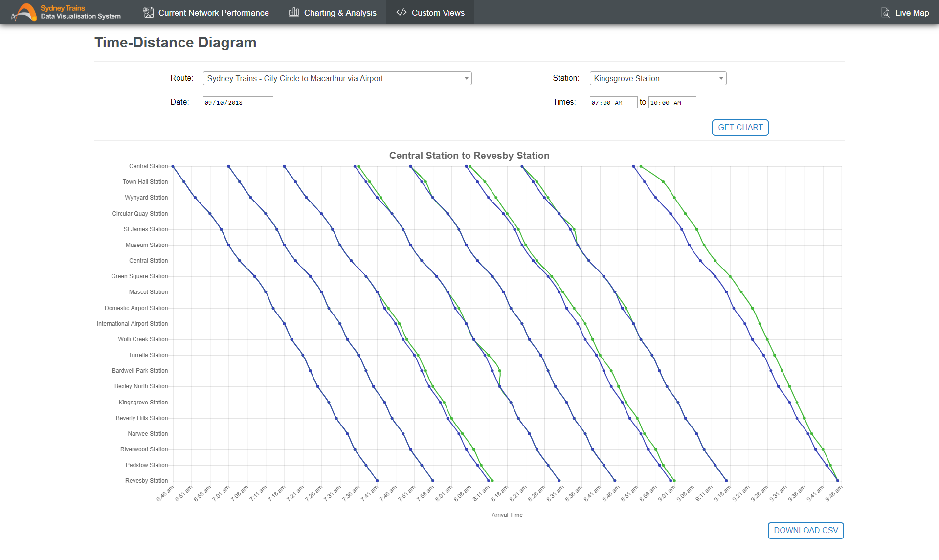Click the Turrella Station axis label
Image resolution: width=939 pixels, height=560 pixels.
(x=148, y=355)
